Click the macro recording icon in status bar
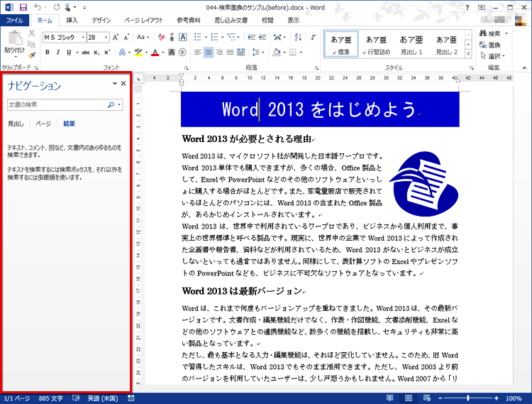This screenshot has height=404, width=532. tap(131, 398)
